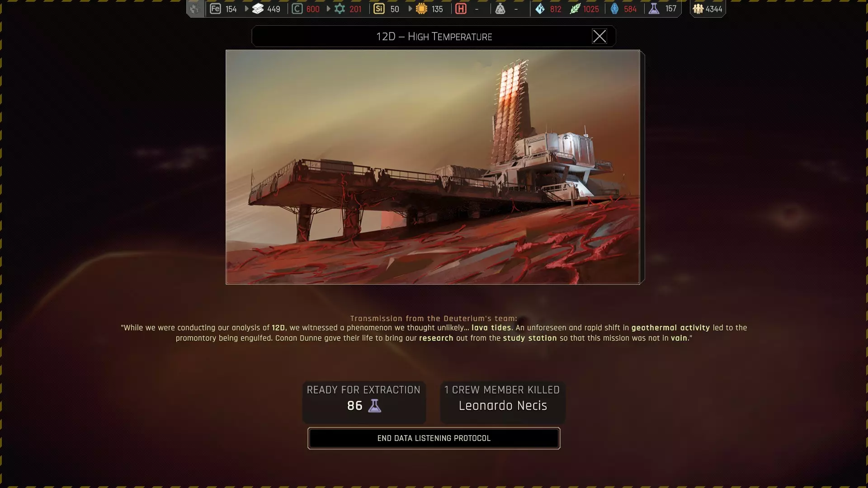Viewport: 868px width, 488px height.
Task: Click the Fe iron resource icon
Action: (215, 9)
